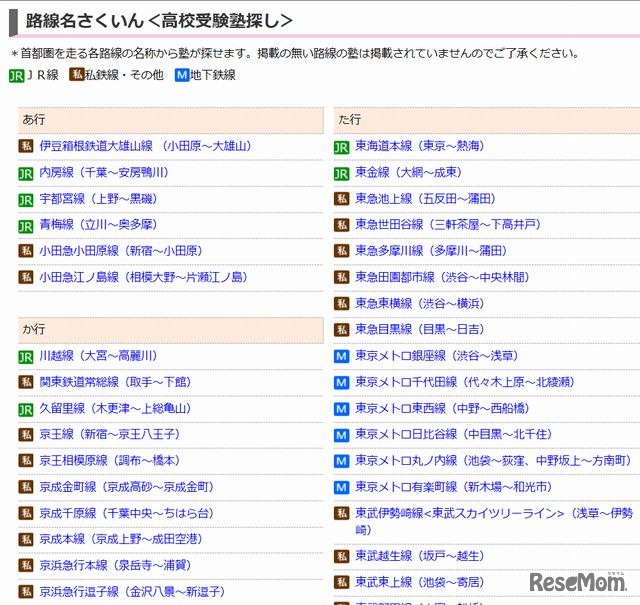Screen dimensions: 640x605
Task: Select 関東鉄道常総線（取手～下館） link
Action: [115, 382]
